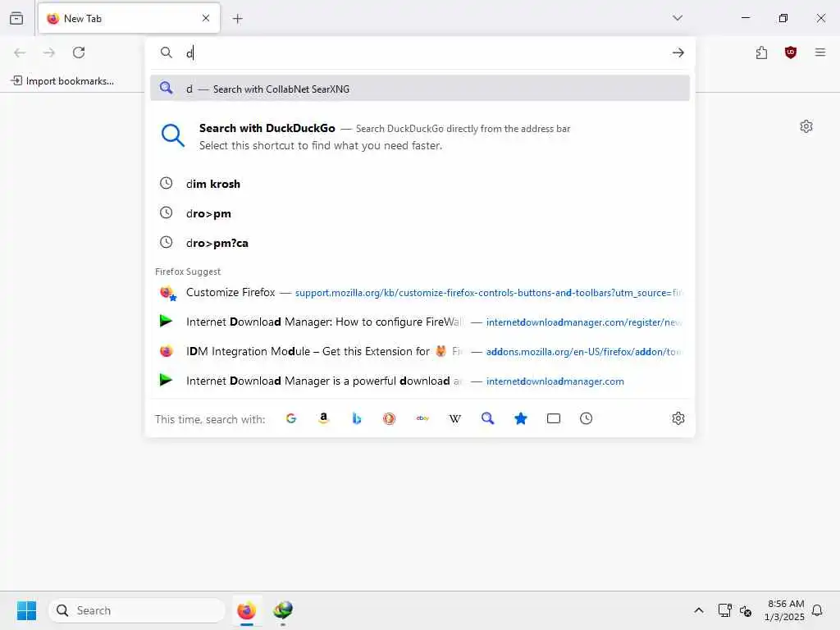Screen dimensions: 840x630
Task: Search history using the clock shortcut icon
Action: coord(586,418)
